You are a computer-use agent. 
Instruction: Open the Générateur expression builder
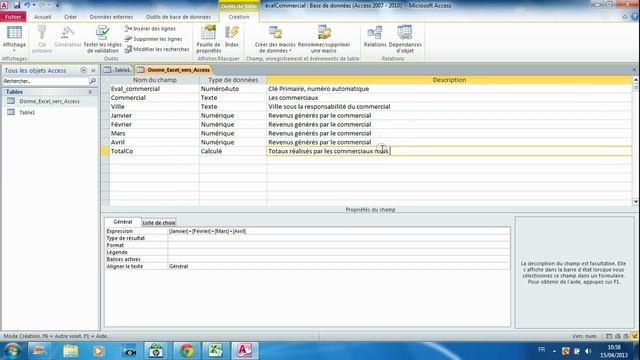pyautogui.click(x=68, y=37)
